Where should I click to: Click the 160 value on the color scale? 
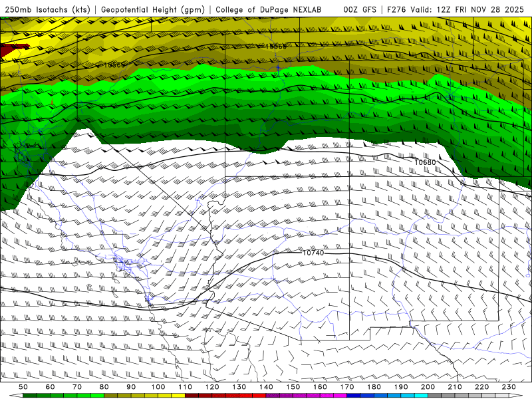click(320, 387)
